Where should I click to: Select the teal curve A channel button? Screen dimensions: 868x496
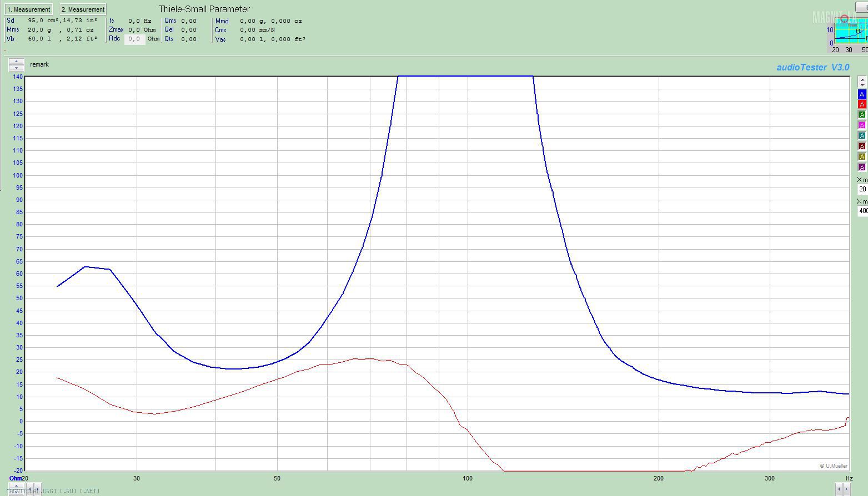(x=862, y=136)
